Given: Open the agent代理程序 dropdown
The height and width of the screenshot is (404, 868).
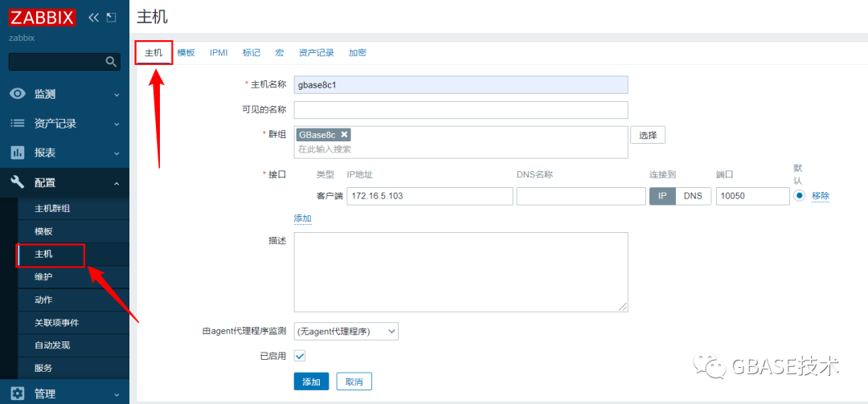Looking at the screenshot, I should point(346,332).
